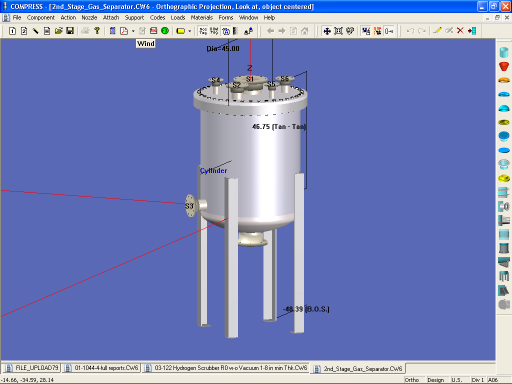The image size is (512, 384).
Task: Switch to FILE_UPLOAD79 document tab
Action: [32, 368]
